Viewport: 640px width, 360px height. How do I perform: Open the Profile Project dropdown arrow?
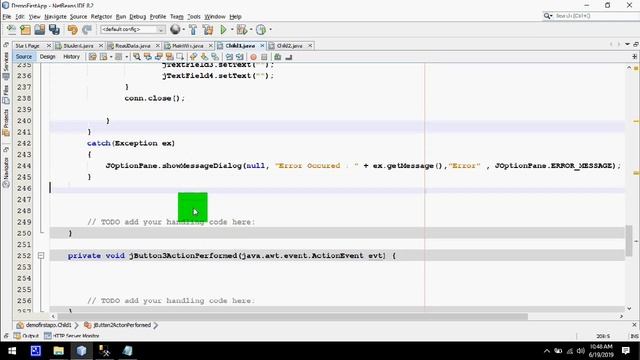[x=270, y=29]
